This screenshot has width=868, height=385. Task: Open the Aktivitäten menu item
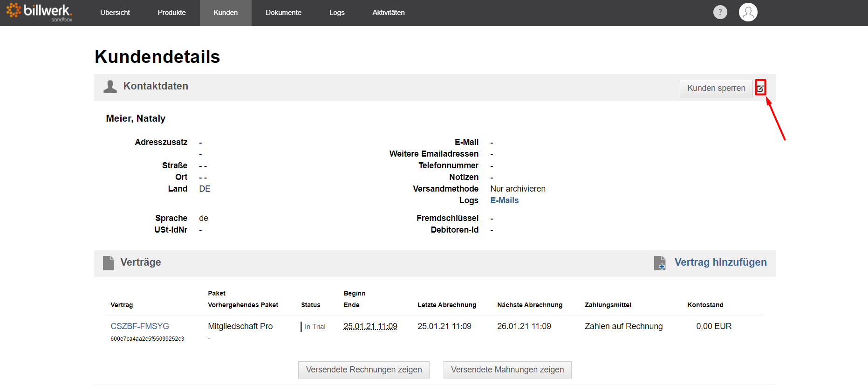click(x=389, y=13)
